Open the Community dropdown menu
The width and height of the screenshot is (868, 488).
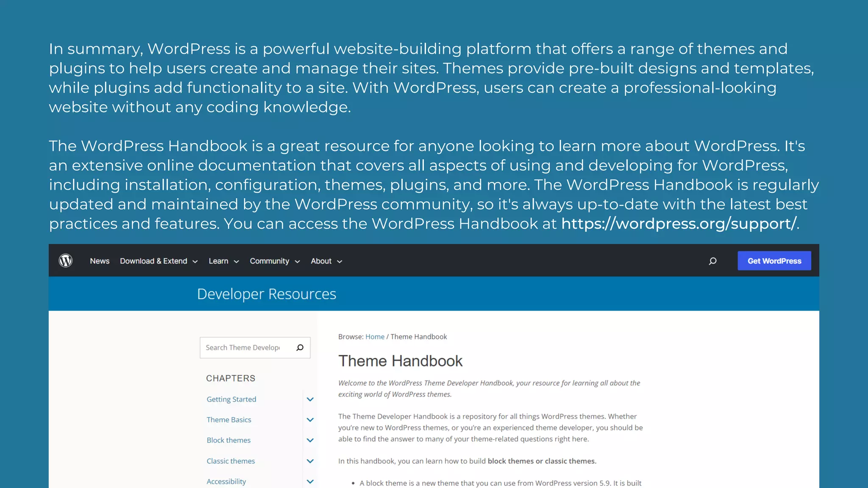tap(275, 261)
